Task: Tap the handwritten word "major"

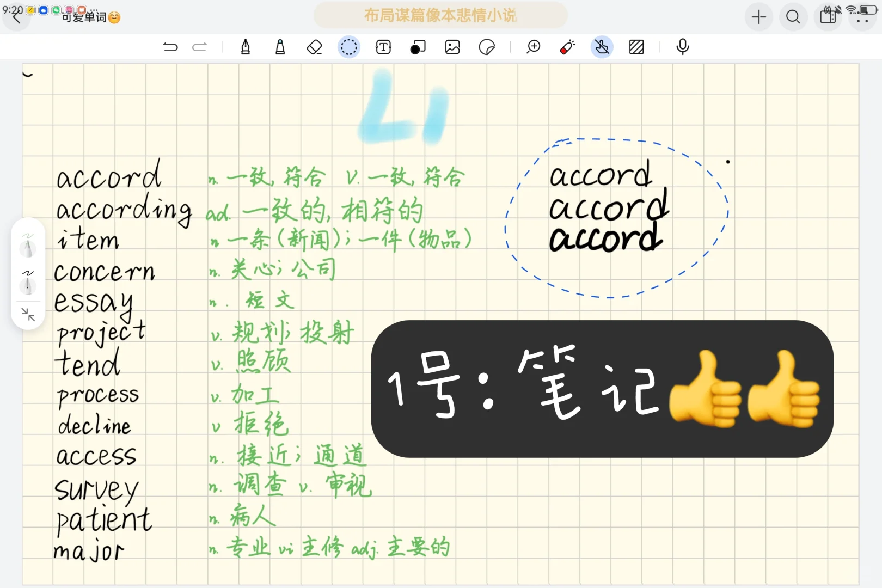Action: [x=89, y=552]
